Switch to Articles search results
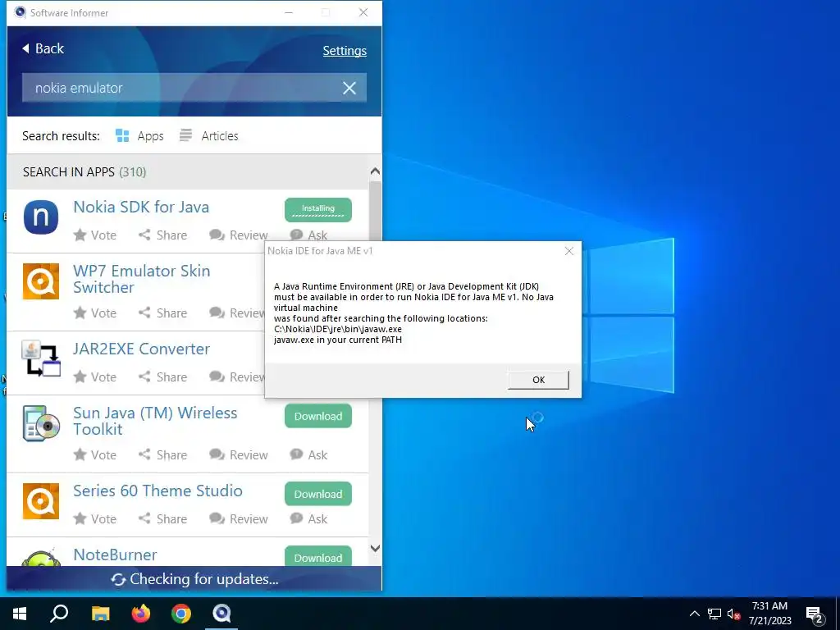 [x=209, y=136]
